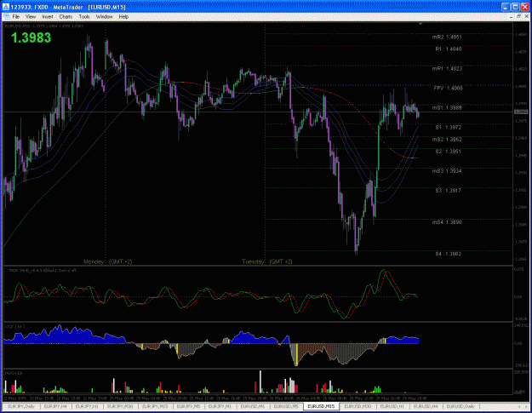Switch to the EURJPY,M5 chart tab
Image resolution: width=532 pixels, height=413 pixels.
click(x=188, y=406)
